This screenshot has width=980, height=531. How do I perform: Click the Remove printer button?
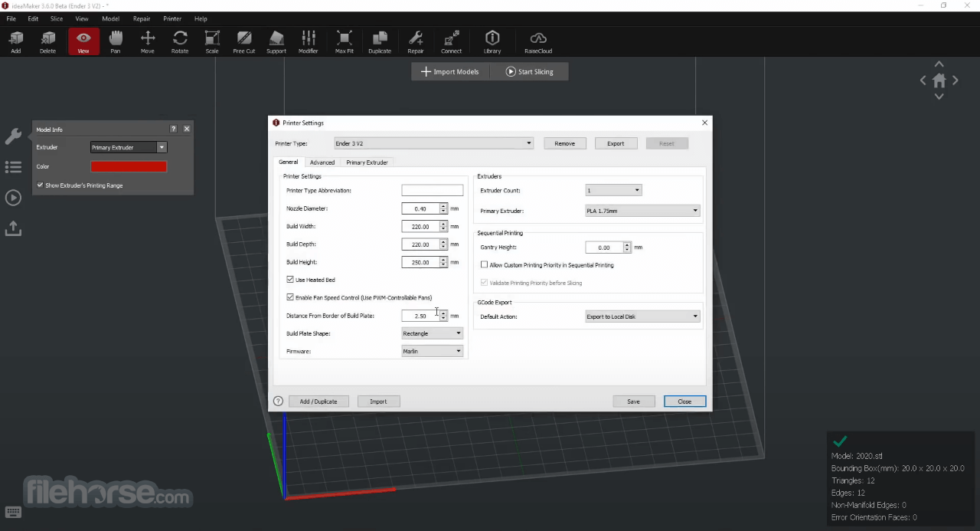pyautogui.click(x=565, y=143)
